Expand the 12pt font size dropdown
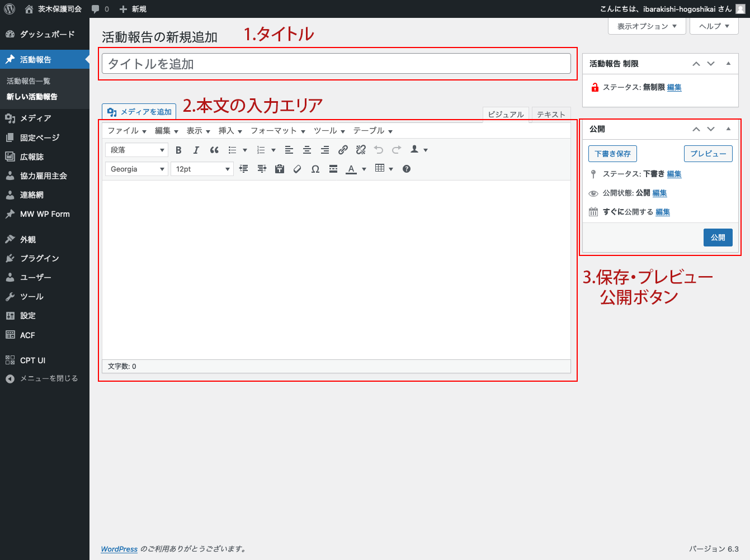 [202, 169]
